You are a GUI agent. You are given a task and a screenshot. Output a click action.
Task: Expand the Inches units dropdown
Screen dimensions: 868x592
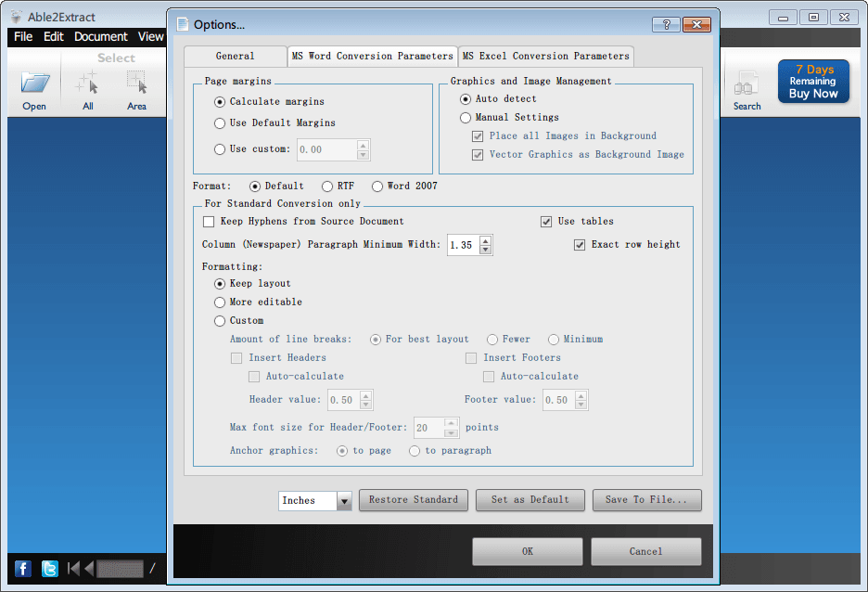344,501
